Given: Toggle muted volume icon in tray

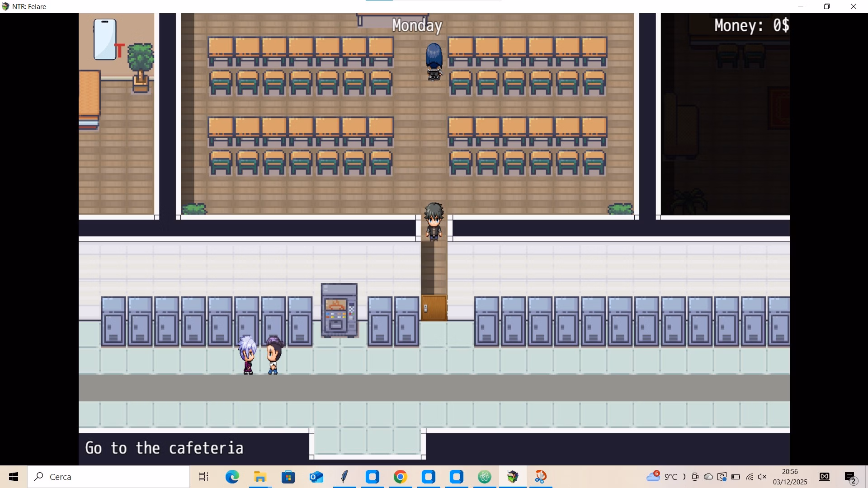Looking at the screenshot, I should point(762,477).
